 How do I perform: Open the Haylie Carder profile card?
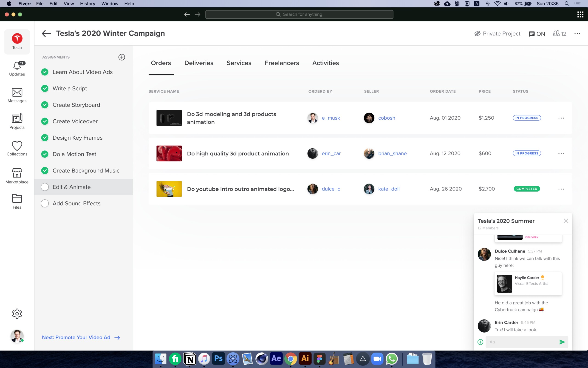click(x=528, y=284)
